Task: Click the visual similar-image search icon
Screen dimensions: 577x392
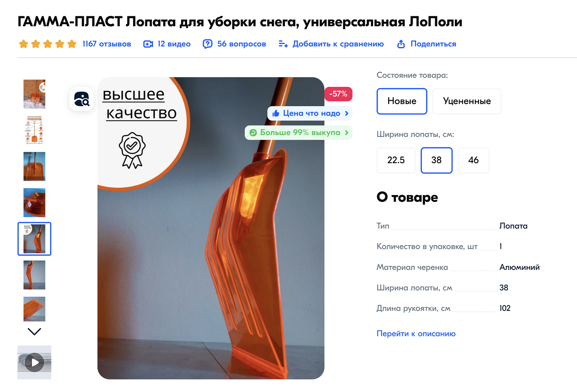Action: (82, 99)
